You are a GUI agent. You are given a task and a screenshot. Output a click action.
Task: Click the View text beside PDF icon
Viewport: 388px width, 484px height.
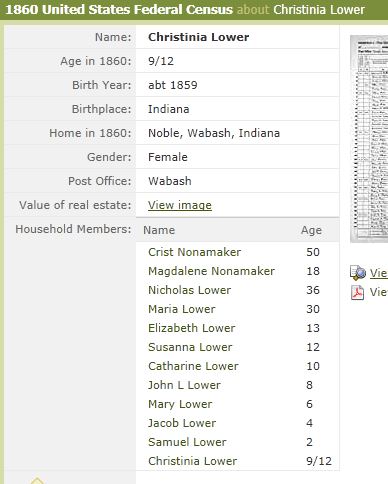pos(379,292)
